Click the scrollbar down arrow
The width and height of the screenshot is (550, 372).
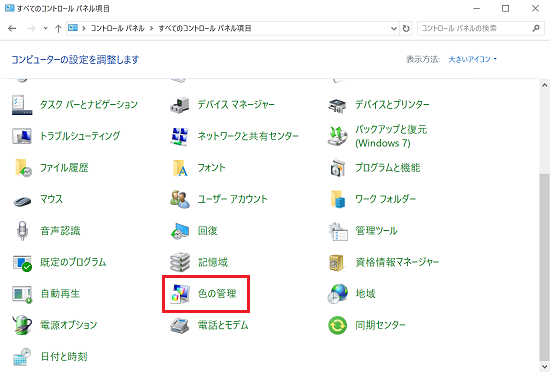[544, 367]
